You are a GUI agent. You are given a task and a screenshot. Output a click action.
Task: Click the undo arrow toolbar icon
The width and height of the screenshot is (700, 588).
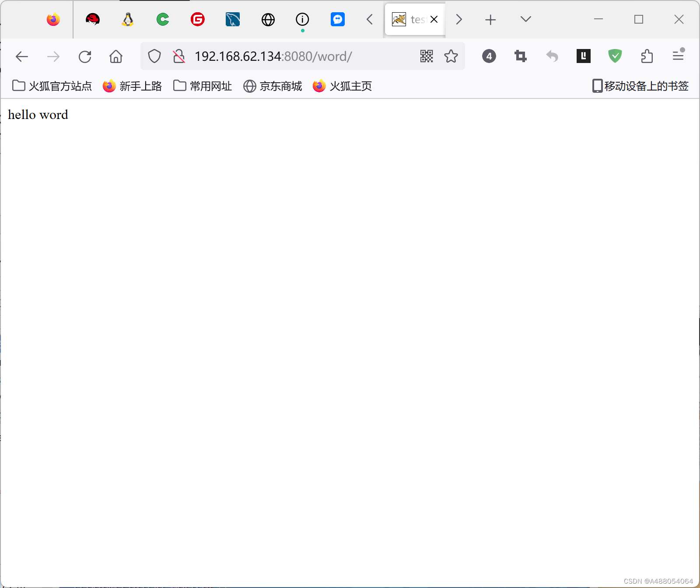tap(552, 56)
